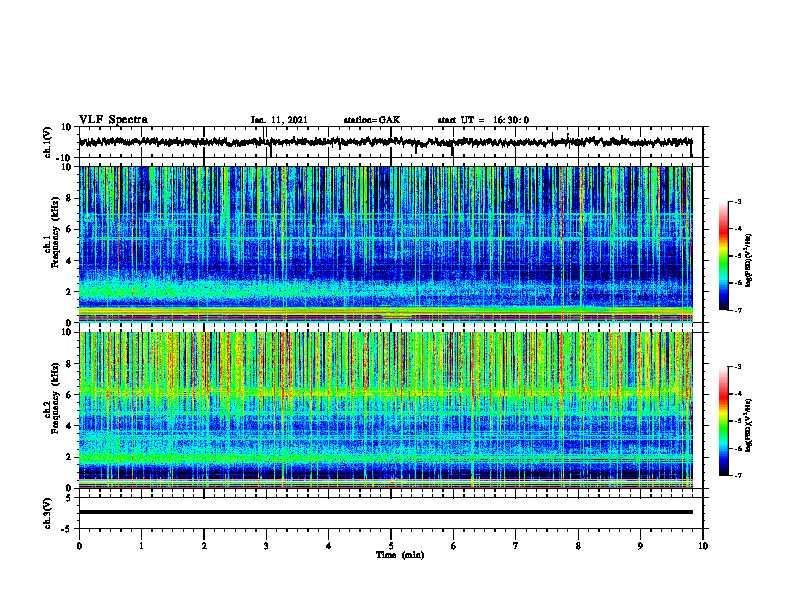Click the "8" kHz tick on ch.1 spectrogram

click(70, 198)
